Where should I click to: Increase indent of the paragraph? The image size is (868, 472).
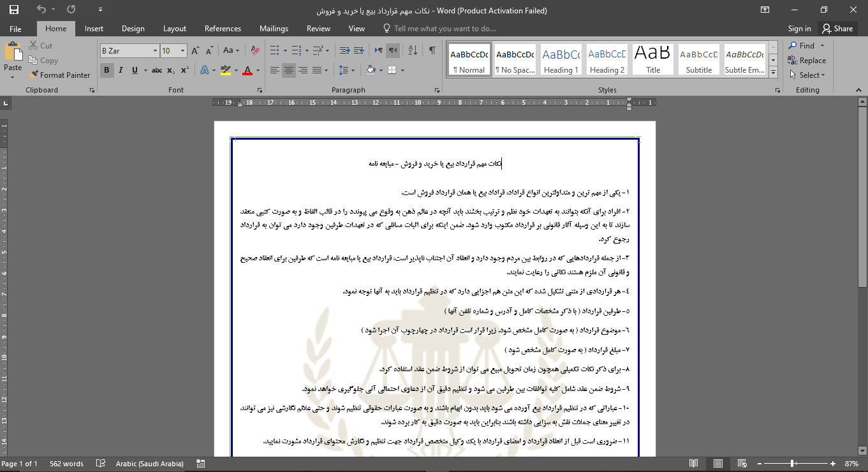360,51
